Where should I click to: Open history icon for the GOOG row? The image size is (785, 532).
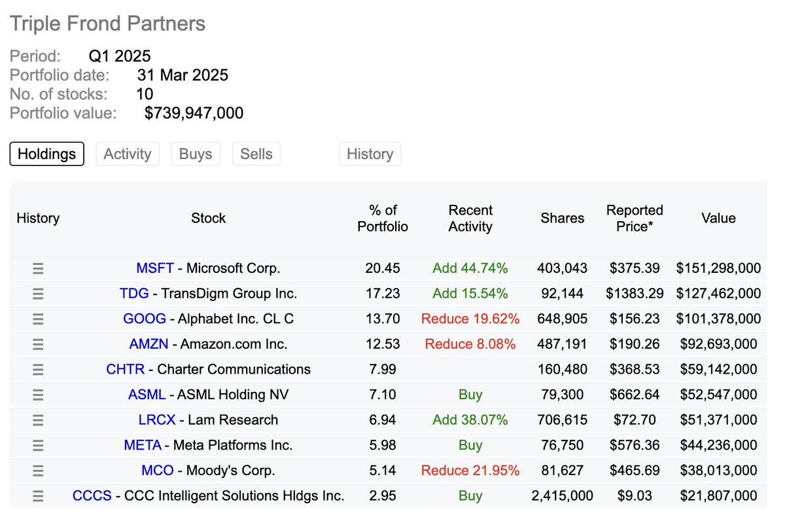click(x=38, y=319)
